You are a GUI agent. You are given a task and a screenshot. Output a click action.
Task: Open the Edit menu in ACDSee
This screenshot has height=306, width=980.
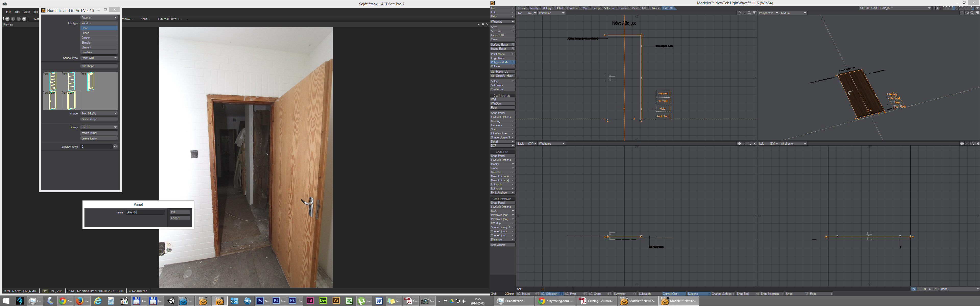click(x=17, y=12)
